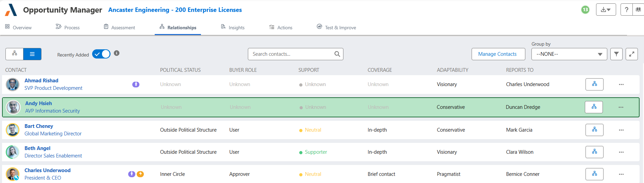Screen dimensions: 644x183
Task: Open Ahmad Rishad contact link
Action: pyautogui.click(x=41, y=81)
